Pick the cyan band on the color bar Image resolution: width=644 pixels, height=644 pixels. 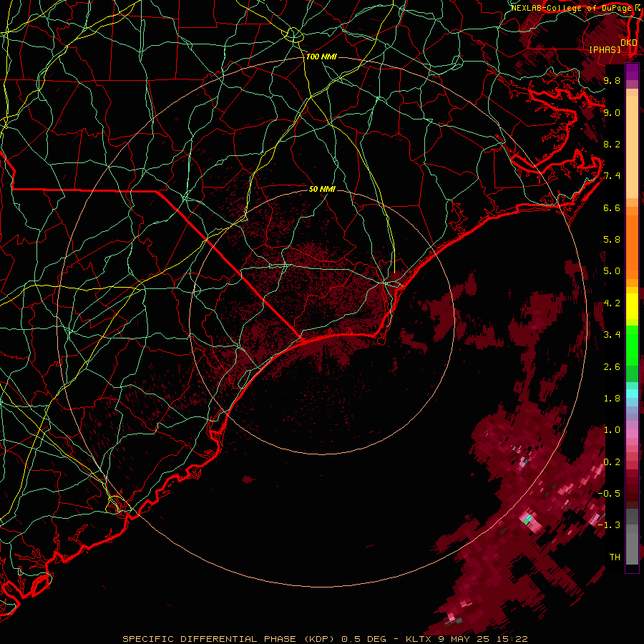point(632,394)
